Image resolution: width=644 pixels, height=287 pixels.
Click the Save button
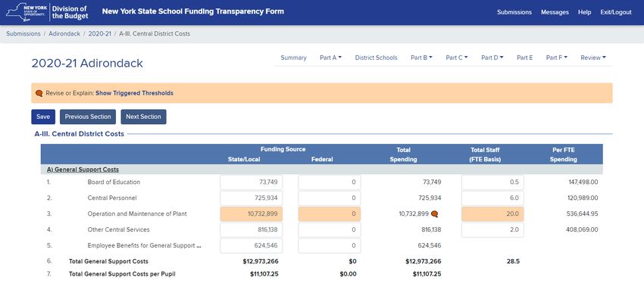click(43, 117)
